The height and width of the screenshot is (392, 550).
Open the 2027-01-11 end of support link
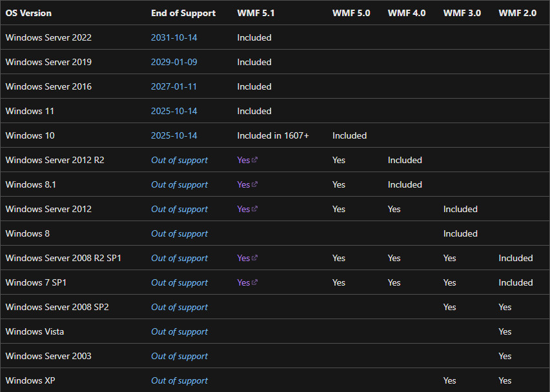tap(174, 86)
